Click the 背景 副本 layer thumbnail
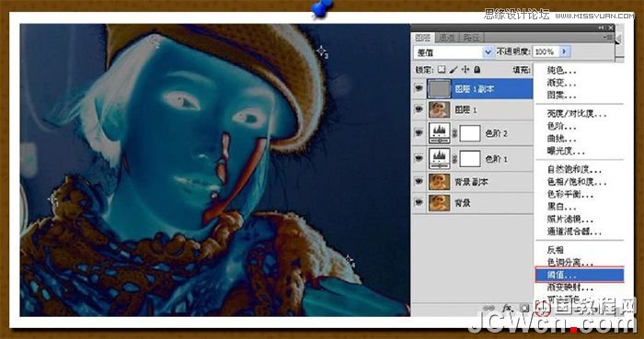The width and height of the screenshot is (644, 339). click(439, 181)
